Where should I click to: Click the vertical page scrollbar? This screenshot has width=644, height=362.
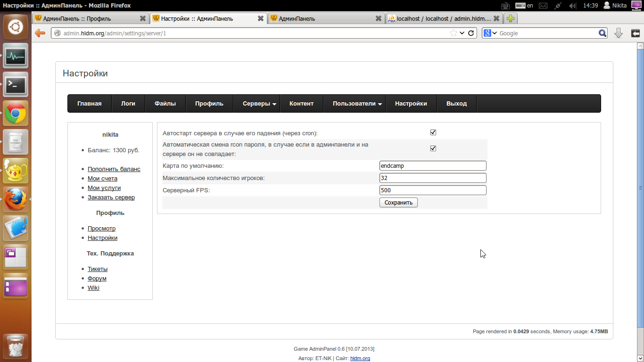point(640,188)
